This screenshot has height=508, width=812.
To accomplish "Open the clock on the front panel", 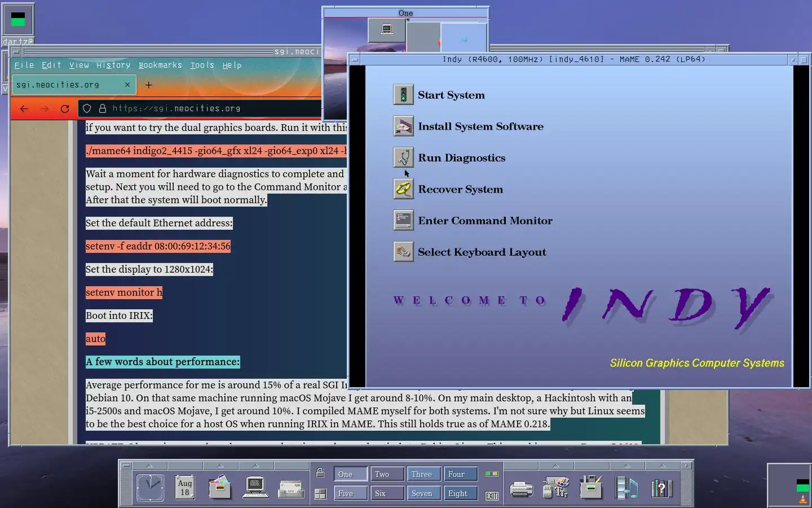I will [x=150, y=488].
